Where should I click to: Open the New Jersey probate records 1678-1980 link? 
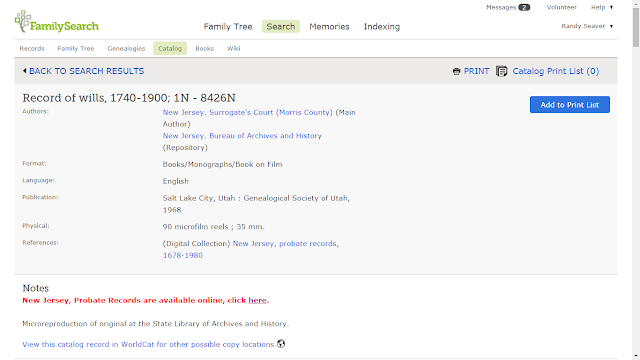click(x=251, y=249)
